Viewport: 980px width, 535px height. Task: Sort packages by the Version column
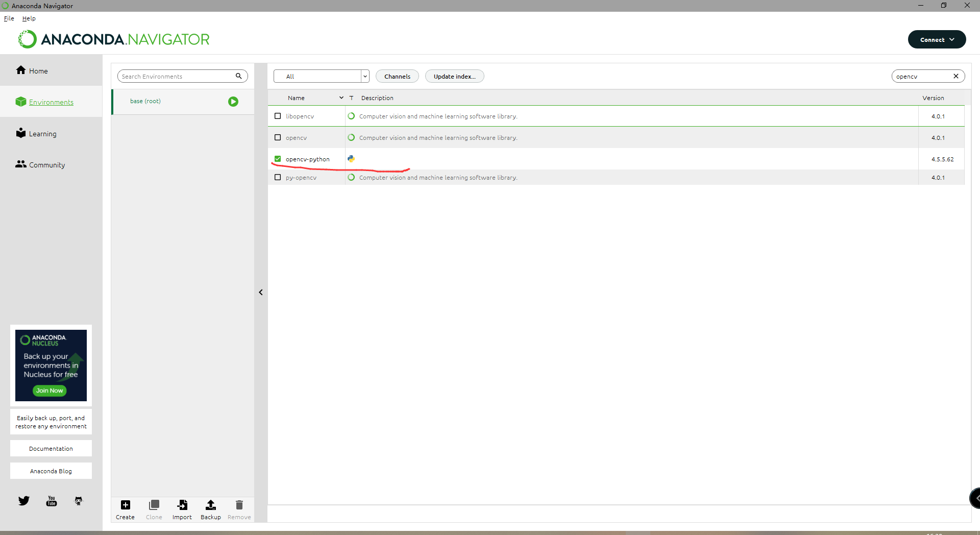click(933, 98)
